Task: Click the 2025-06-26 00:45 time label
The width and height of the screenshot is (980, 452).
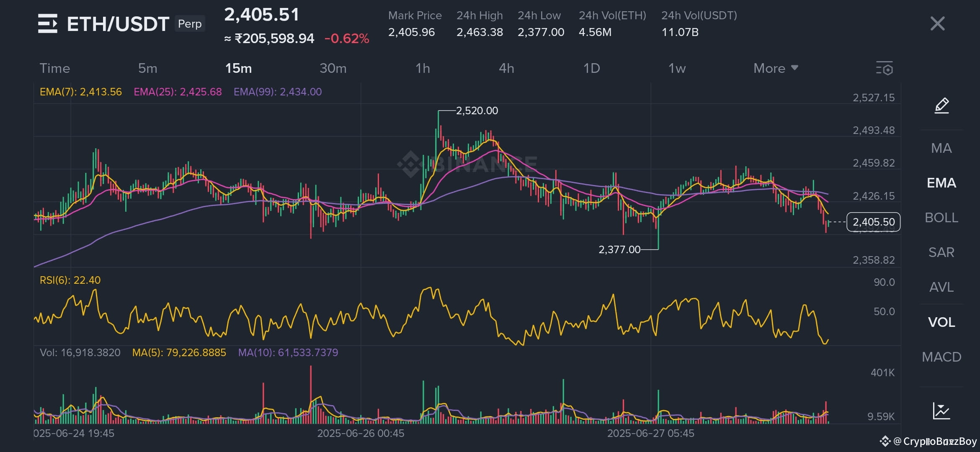Action: point(361,433)
